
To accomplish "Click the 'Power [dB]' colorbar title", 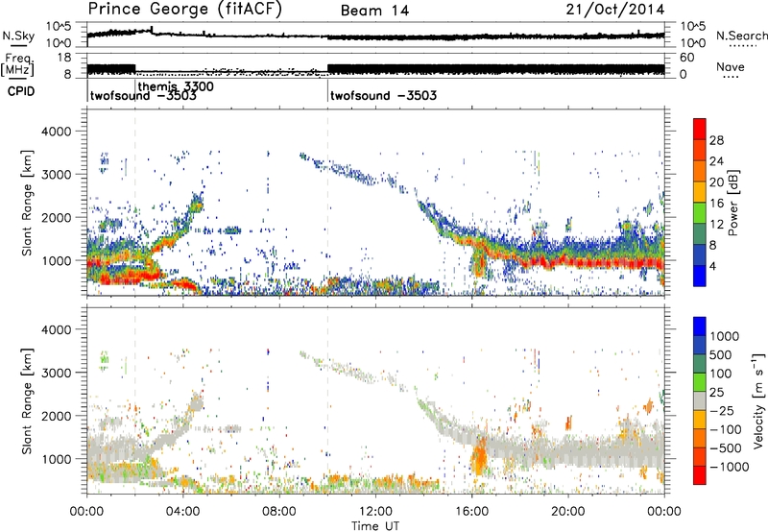I will click(732, 203).
